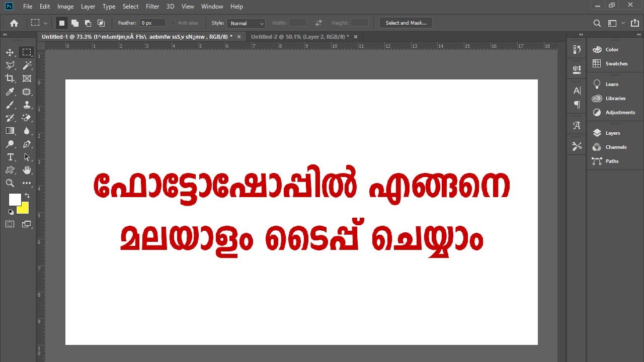Choose New selection mode
Screen dimensions: 644x362
click(62, 23)
